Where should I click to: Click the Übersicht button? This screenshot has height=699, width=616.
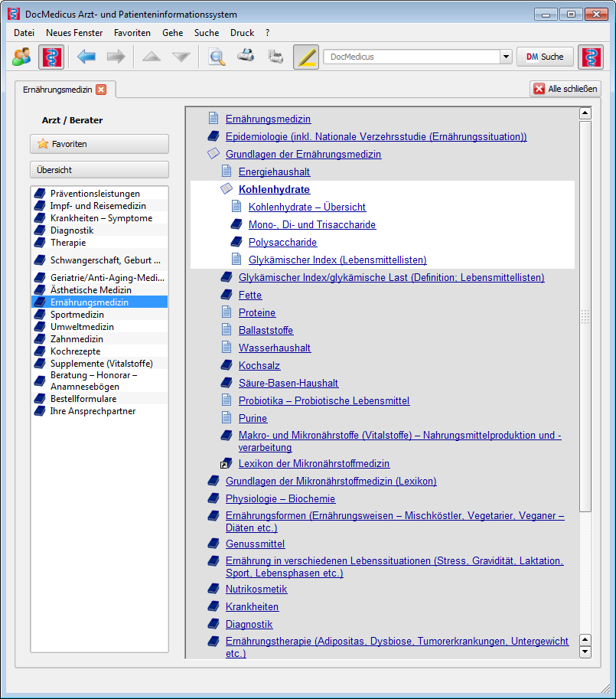pos(99,170)
